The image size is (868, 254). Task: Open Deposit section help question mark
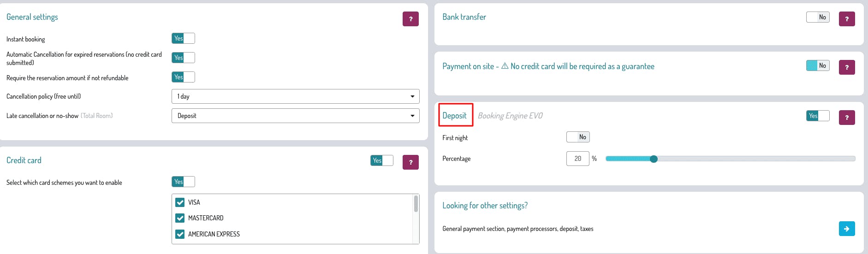(x=846, y=118)
